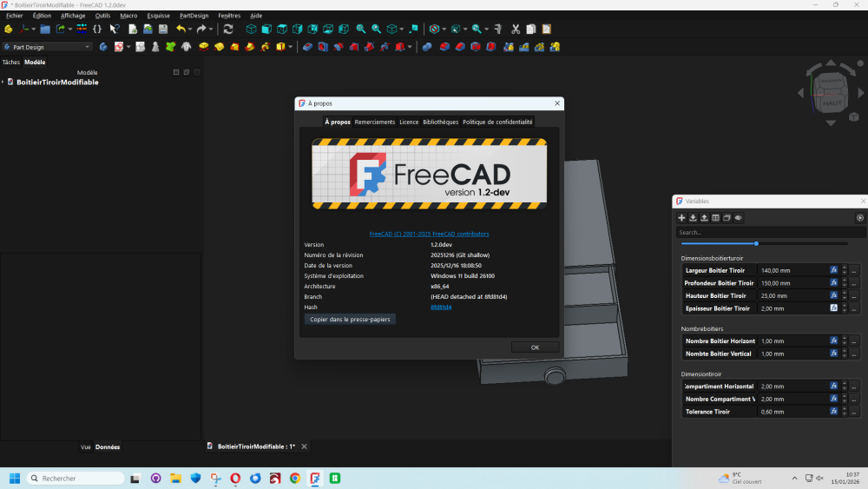
Task: Create a new document via toolbar icon
Action: click(133, 29)
